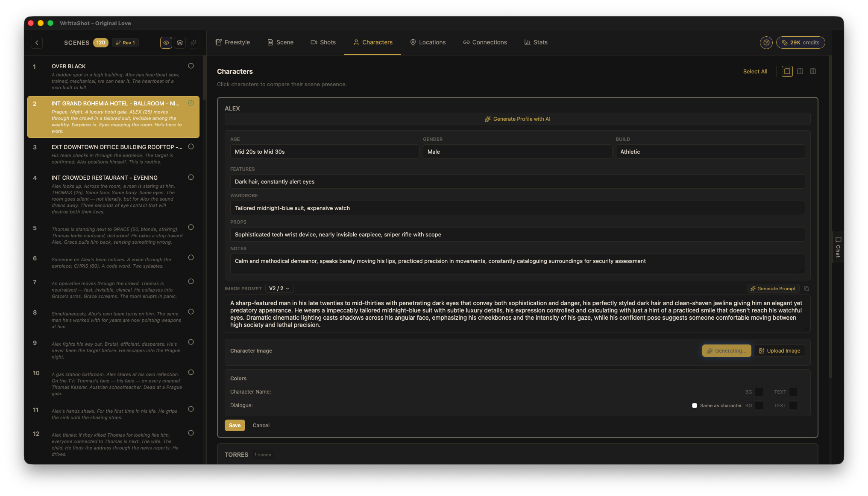
Task: Save the ALEX character profile
Action: click(235, 425)
